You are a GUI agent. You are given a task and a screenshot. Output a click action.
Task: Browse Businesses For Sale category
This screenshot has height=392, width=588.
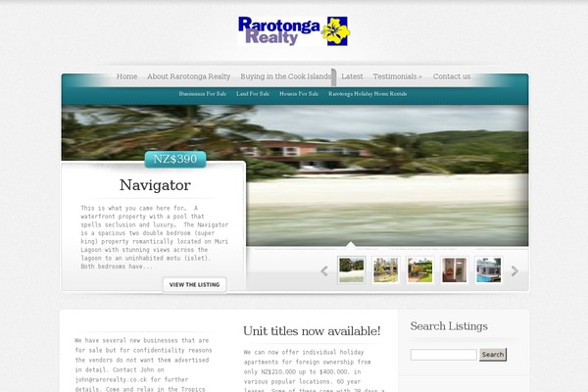tap(203, 94)
